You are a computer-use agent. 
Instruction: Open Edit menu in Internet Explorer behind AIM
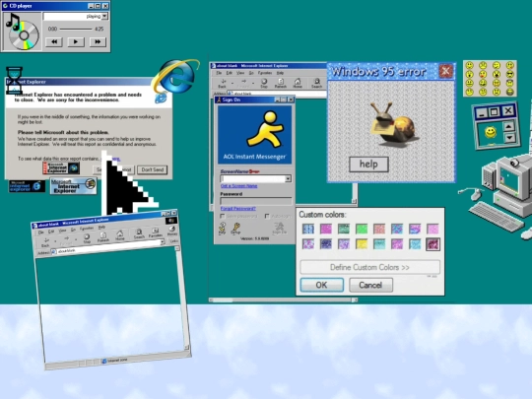tap(230, 73)
